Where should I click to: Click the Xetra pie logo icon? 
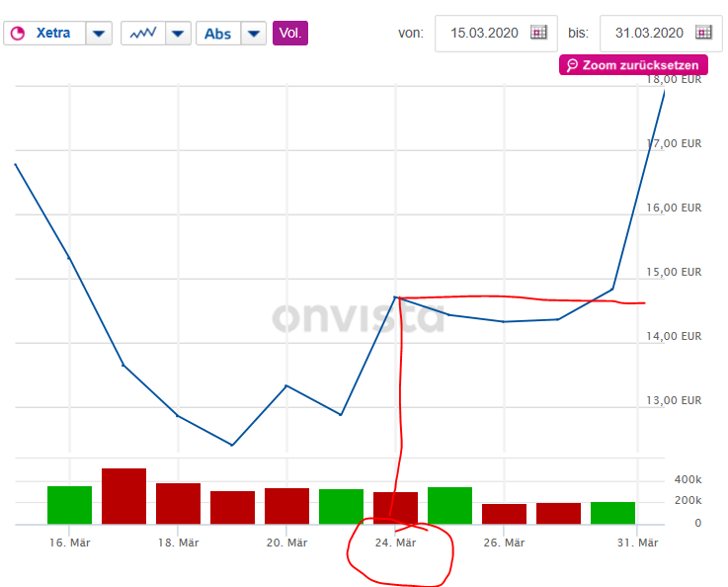pos(18,34)
